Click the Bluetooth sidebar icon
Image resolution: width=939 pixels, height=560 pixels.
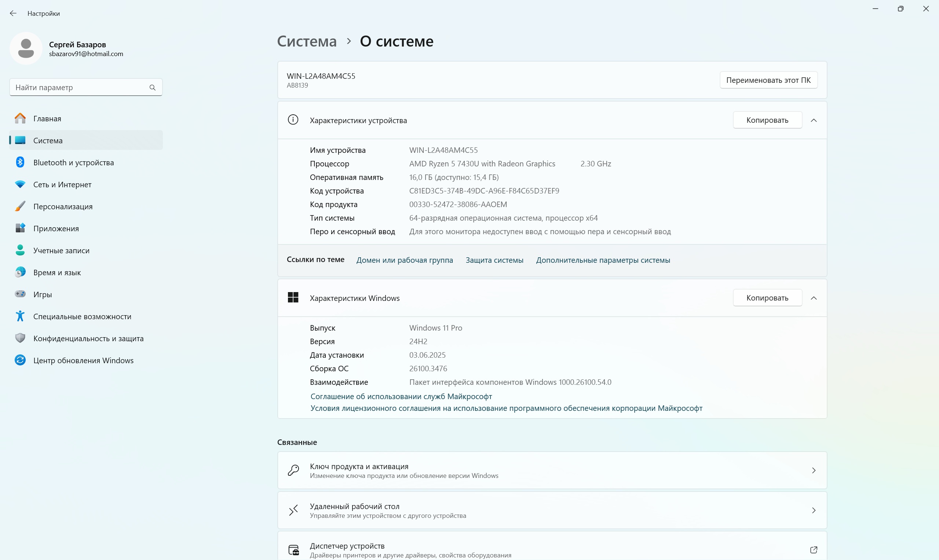20,162
